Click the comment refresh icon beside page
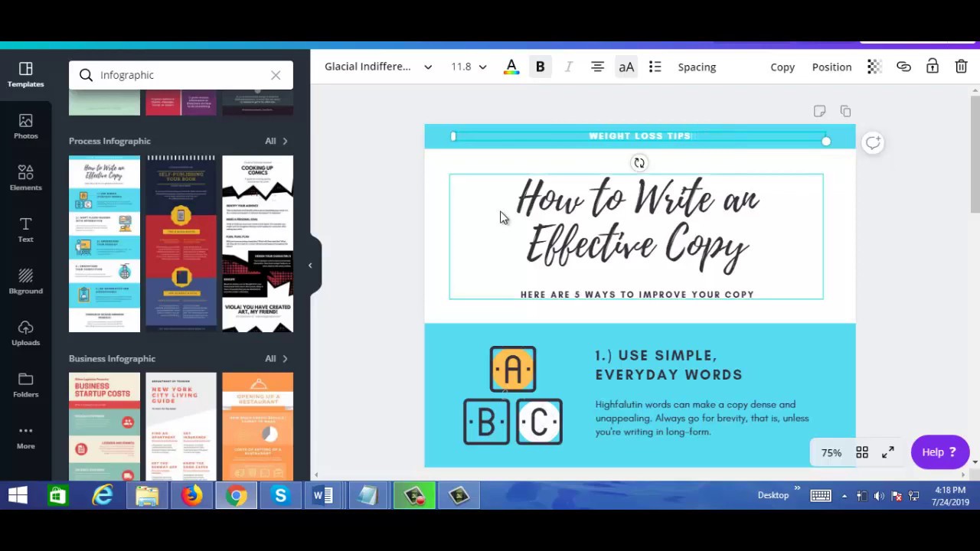The image size is (980, 551). 873,142
